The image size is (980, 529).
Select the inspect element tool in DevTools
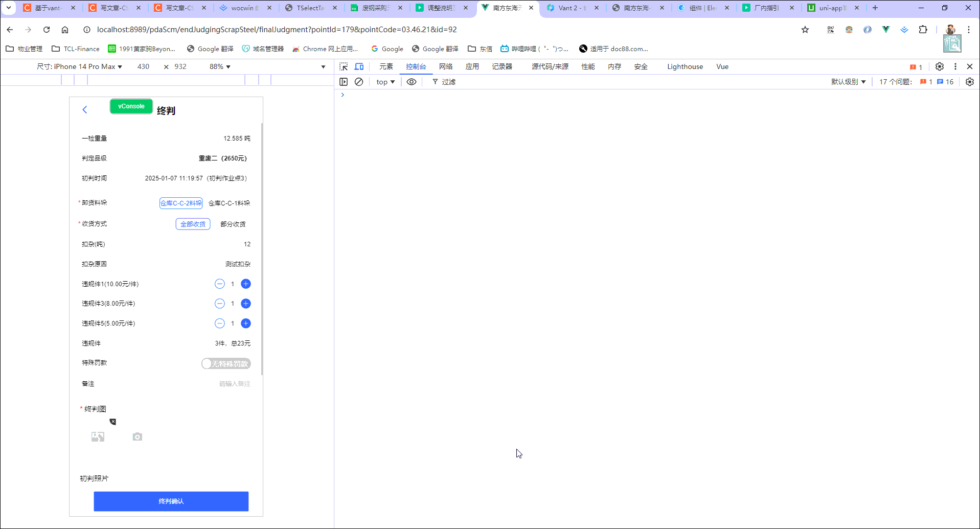click(x=344, y=66)
